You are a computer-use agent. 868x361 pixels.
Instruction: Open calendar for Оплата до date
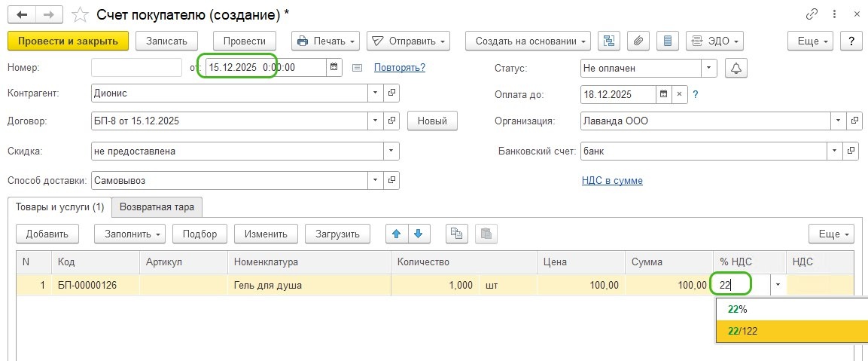(664, 94)
